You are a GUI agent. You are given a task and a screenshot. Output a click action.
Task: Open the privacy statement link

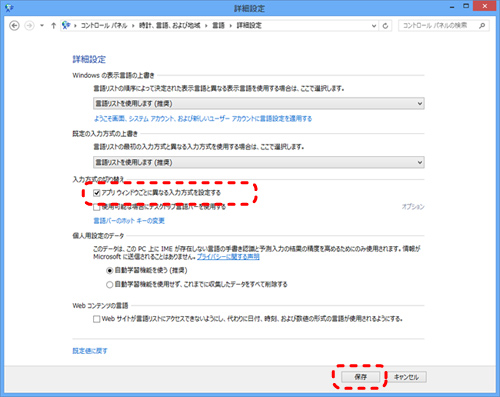coord(228,257)
